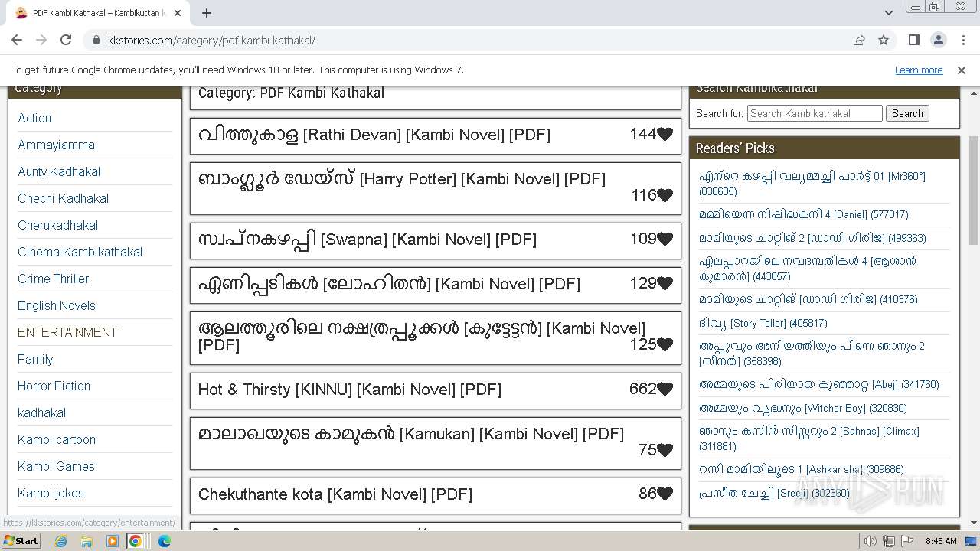Open the ENTERTAINMENT category

(67, 332)
